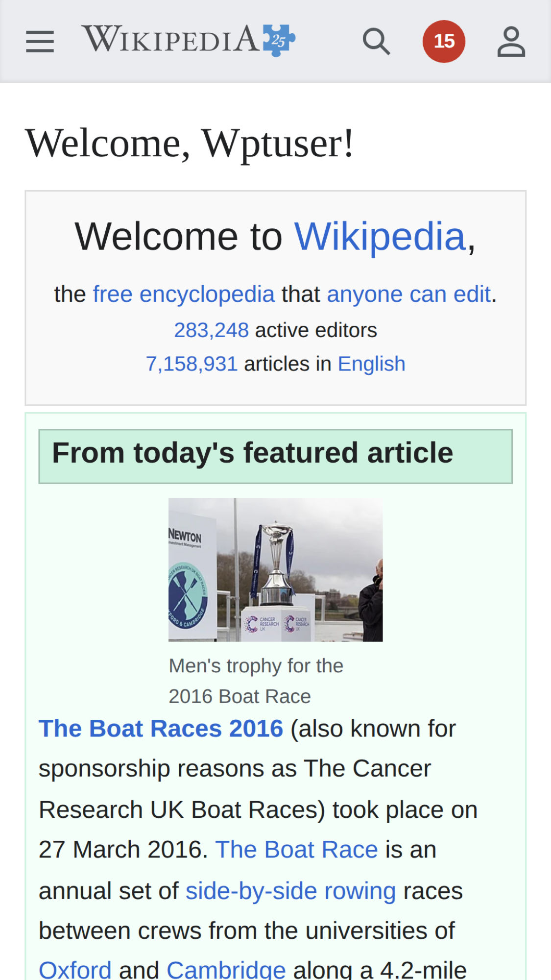Open the user account icon
This screenshot has height=980, width=551.
(511, 41)
